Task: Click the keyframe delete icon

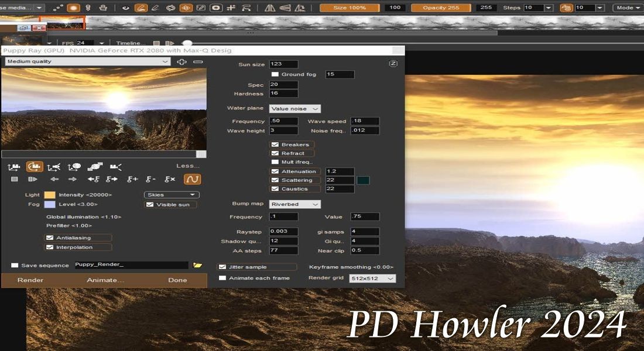Action: point(150,178)
